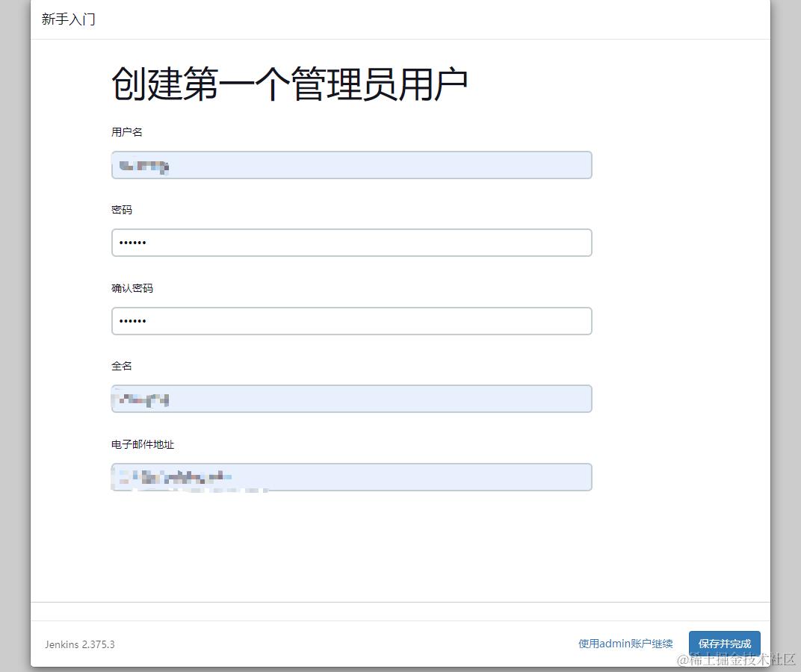Click the Jenkins 2.375.3 version label
Image resolution: width=801 pixels, height=672 pixels.
tap(79, 644)
